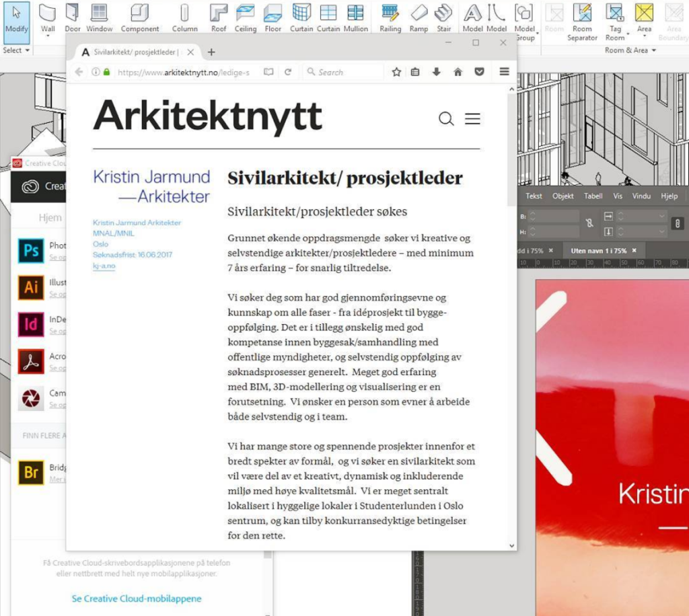
Task: Close the Uten navn 1 document tab
Action: (634, 250)
